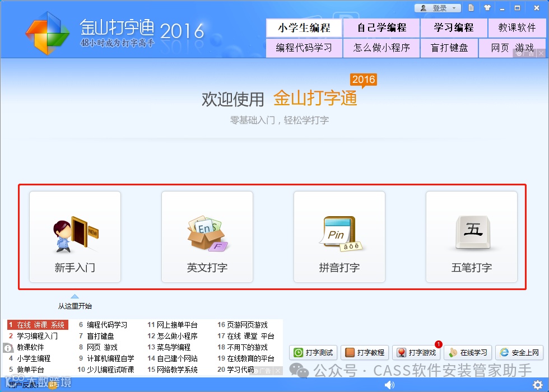549x392 pixels.
Task: Click the 打字测试 button
Action: point(313,352)
